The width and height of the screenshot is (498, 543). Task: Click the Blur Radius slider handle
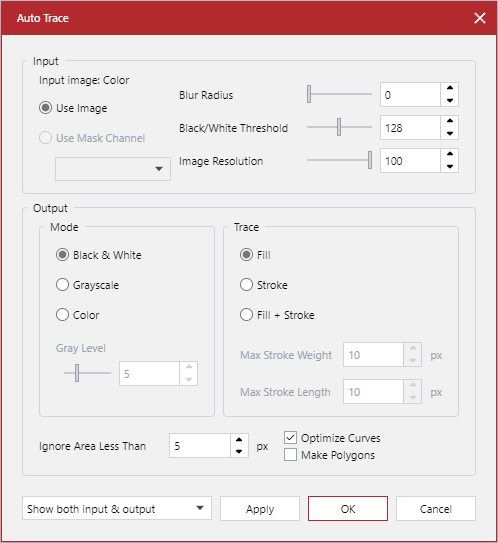[x=309, y=94]
